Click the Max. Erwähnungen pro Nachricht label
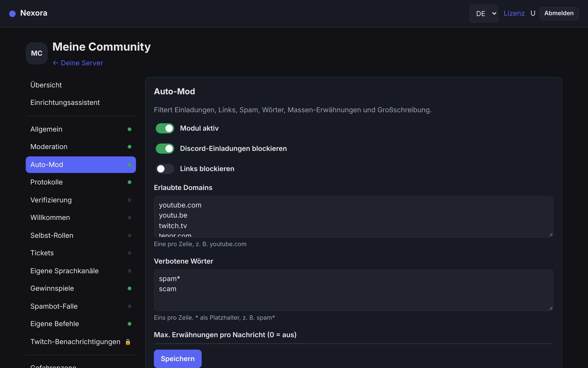This screenshot has height=368, width=588. tap(225, 335)
